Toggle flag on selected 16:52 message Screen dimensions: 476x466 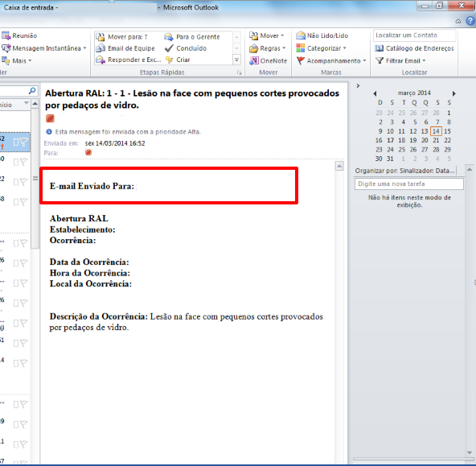[x=24, y=142]
